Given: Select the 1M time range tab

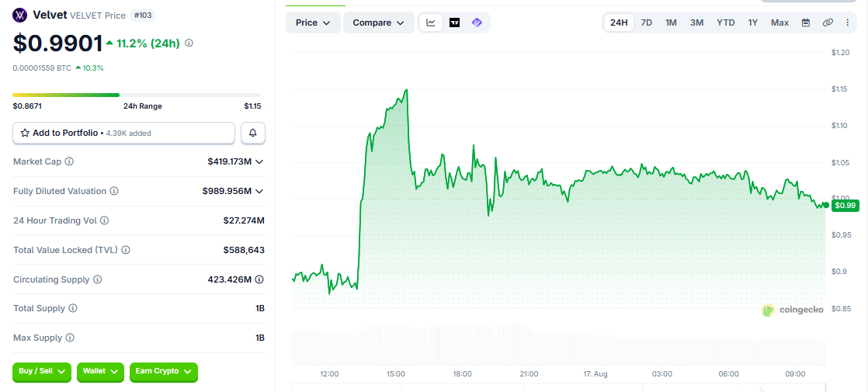Looking at the screenshot, I should point(671,23).
